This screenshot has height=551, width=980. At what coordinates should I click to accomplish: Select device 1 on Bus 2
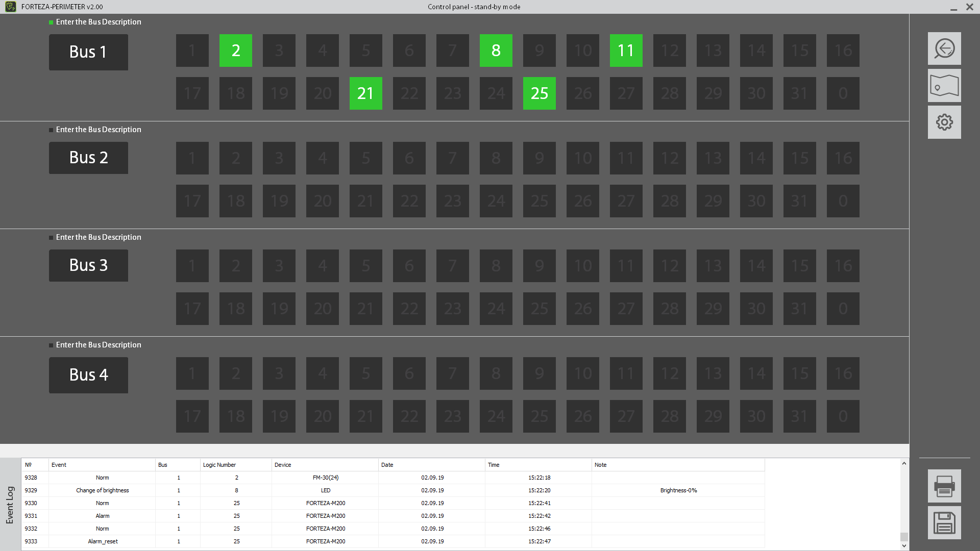point(192,158)
